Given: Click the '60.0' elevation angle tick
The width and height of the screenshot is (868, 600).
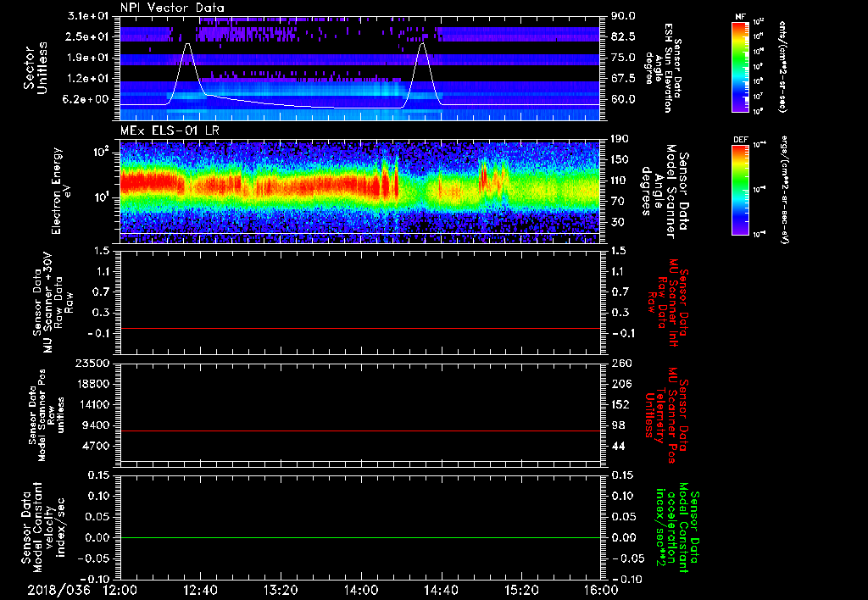Looking at the screenshot, I should 623,100.
